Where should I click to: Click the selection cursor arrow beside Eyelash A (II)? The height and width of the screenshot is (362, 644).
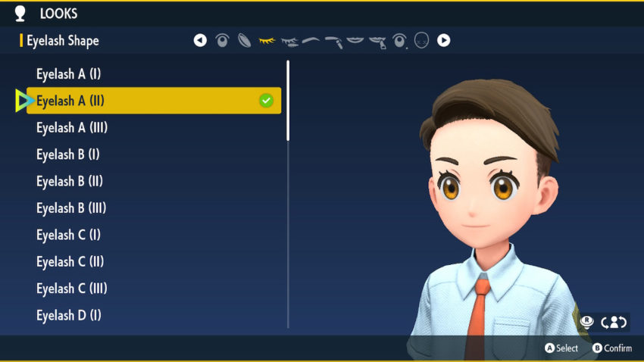tap(24, 101)
